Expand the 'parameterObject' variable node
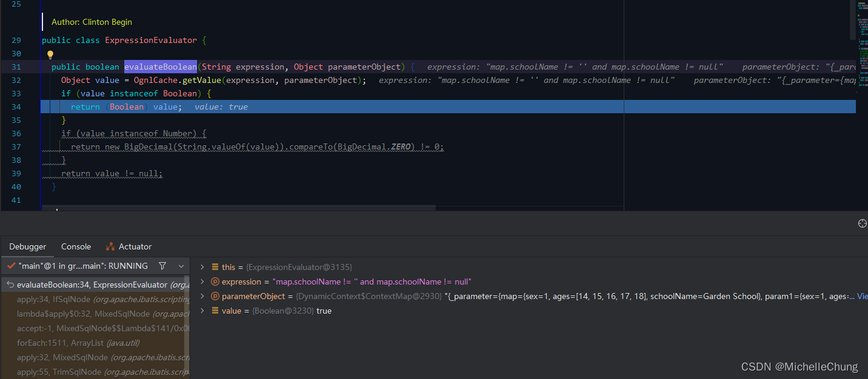The width and height of the screenshot is (868, 379). 202,296
